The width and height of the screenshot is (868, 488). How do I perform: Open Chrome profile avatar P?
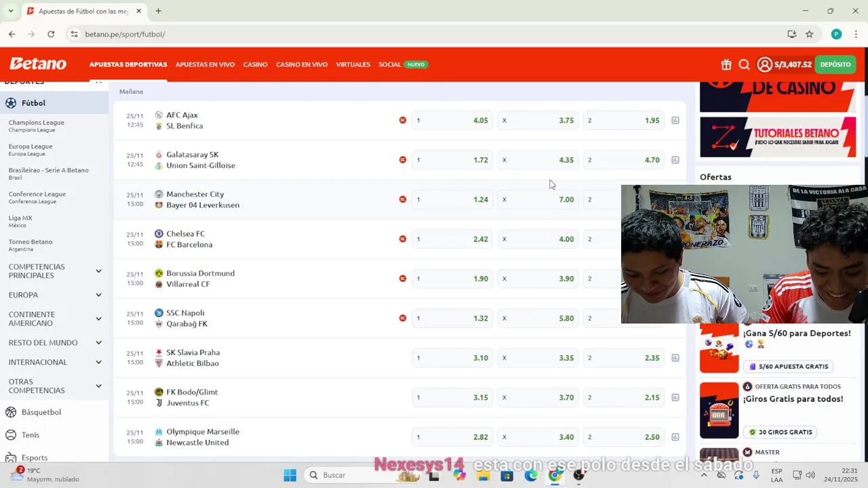point(836,34)
